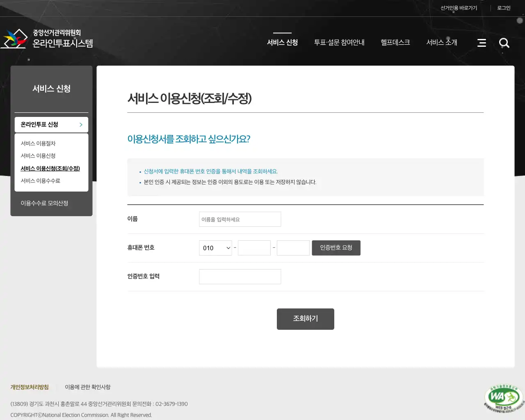Click the 이름 name input field
The image size is (525, 420).
click(x=240, y=219)
